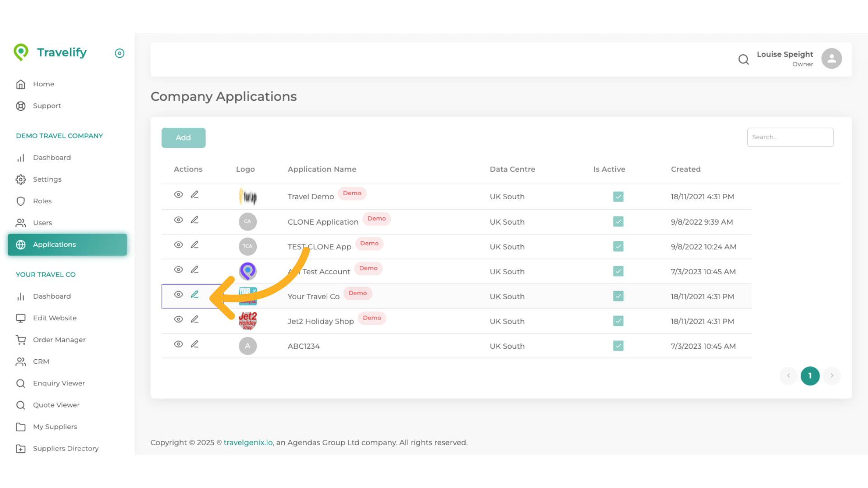The image size is (868, 488).
Task: Open Applications in the sidebar menu
Action: [54, 244]
